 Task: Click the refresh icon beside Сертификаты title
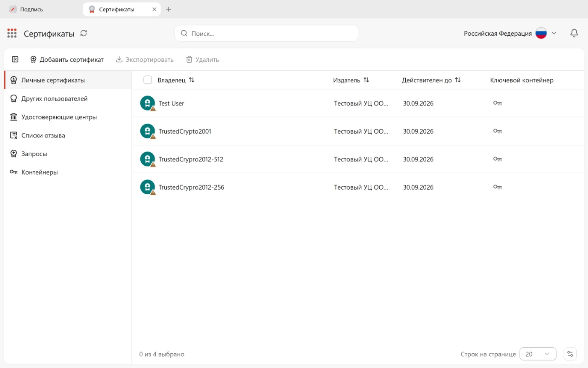[84, 33]
